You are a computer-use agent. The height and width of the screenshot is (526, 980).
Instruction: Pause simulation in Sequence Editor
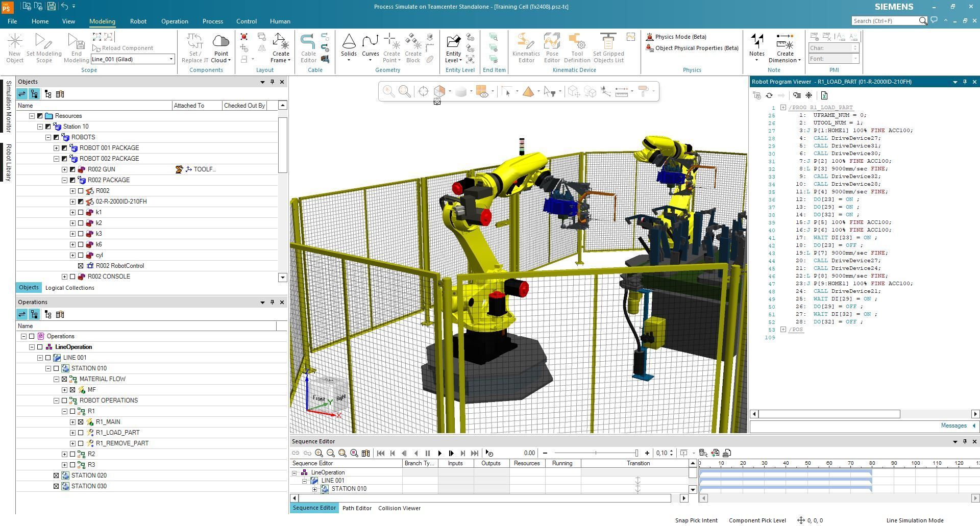pos(428,453)
